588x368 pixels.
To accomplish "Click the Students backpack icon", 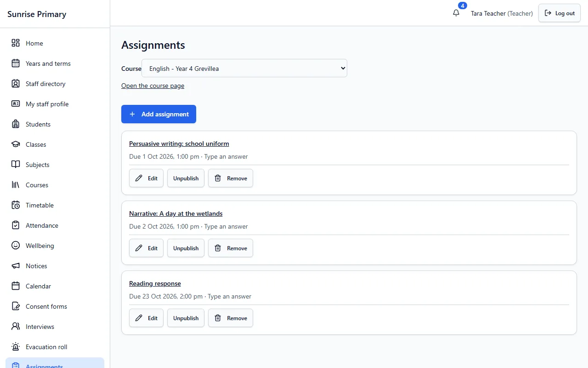I will pos(16,124).
